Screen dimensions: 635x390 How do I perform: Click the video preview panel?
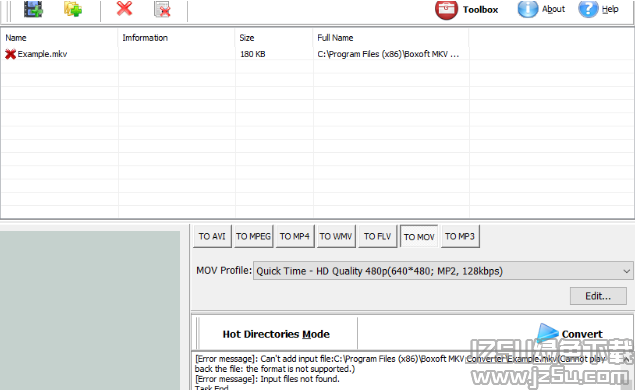click(90, 310)
